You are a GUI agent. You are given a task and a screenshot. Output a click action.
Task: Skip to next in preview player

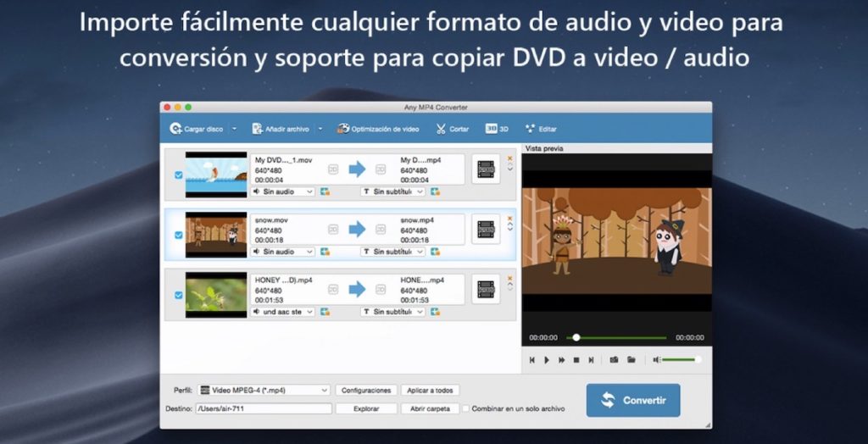pos(591,360)
